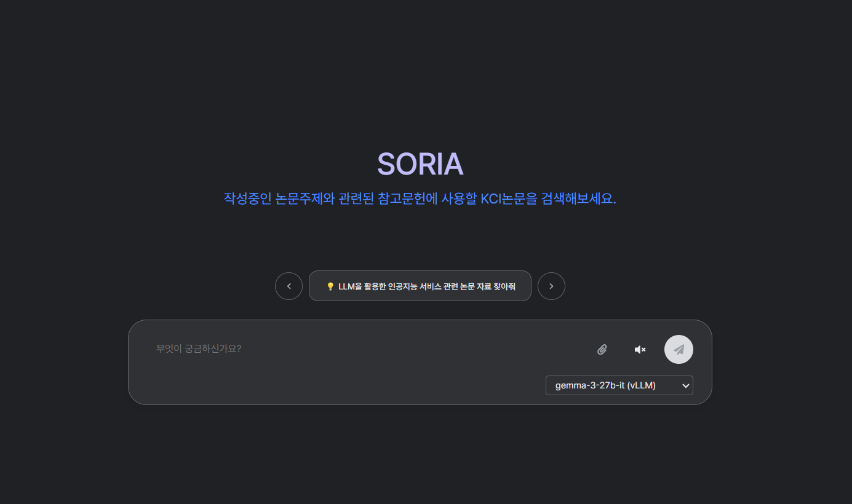Send the message using the airplane icon
Viewport: 852px width, 504px height.
(679, 349)
